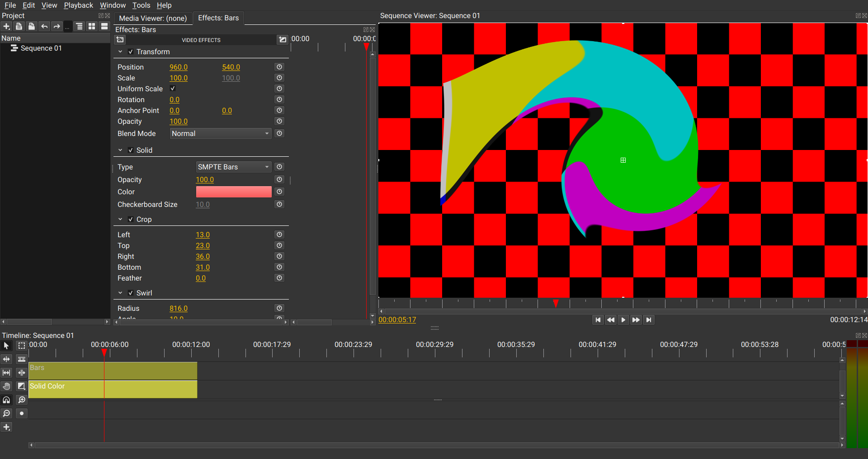The height and width of the screenshot is (459, 868).
Task: Disable the Swirl effect checkbox
Action: pyautogui.click(x=130, y=293)
